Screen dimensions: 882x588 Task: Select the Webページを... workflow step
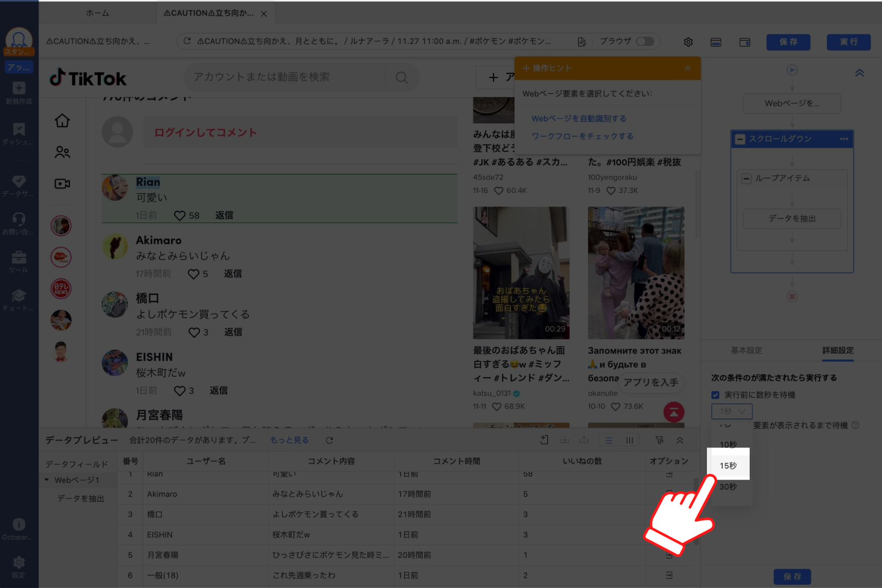(792, 103)
